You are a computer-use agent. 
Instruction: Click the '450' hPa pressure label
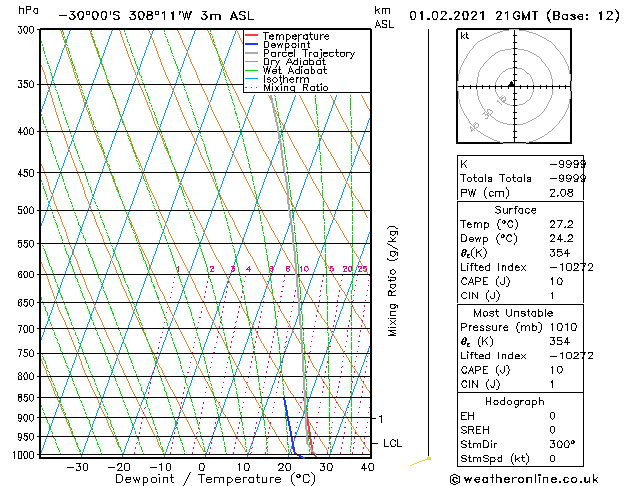click(28, 173)
